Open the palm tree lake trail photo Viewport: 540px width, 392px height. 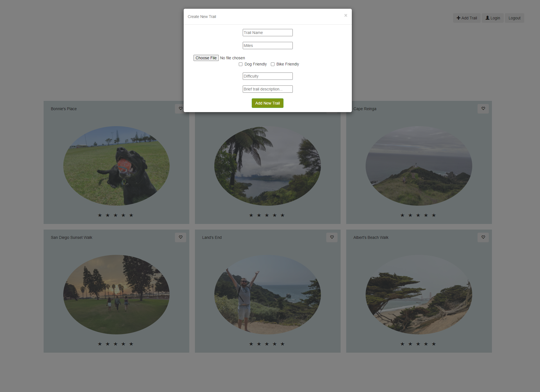click(x=267, y=166)
